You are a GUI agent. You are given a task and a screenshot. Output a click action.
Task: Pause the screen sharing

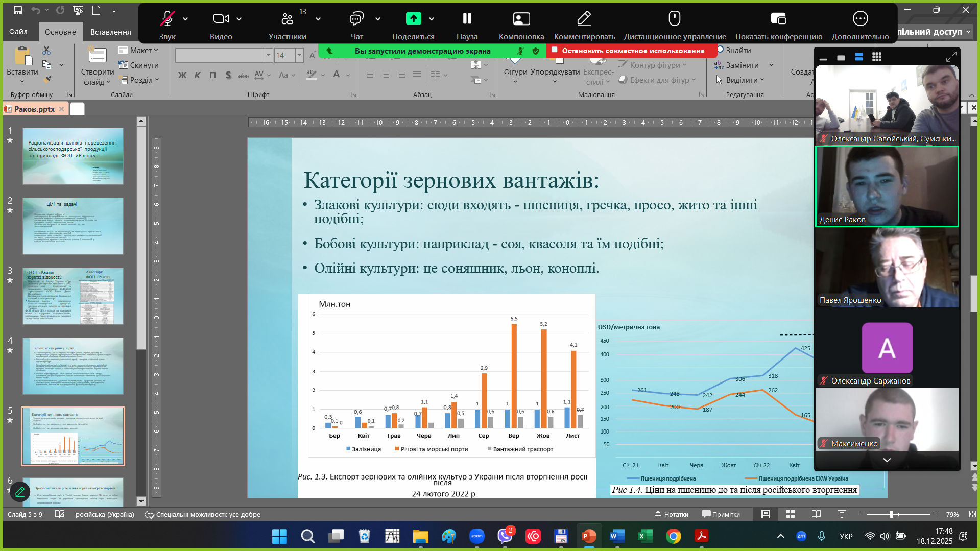coord(467,19)
